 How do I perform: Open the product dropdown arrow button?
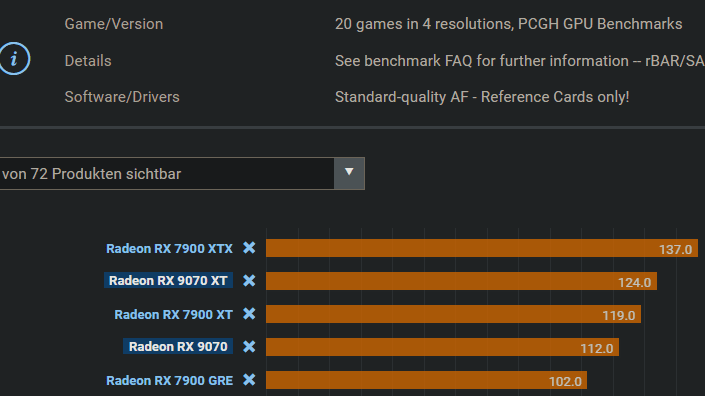pos(349,174)
